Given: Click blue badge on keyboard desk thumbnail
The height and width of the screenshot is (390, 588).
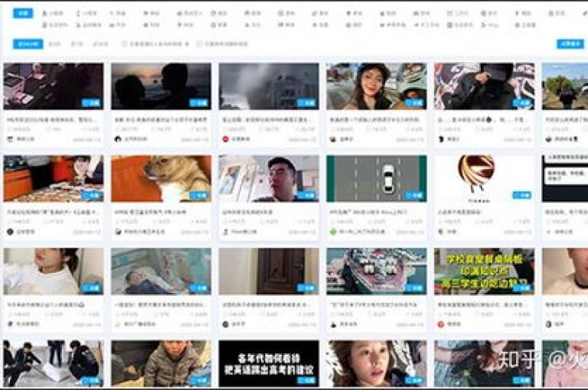Looking at the screenshot, I should [92, 102].
